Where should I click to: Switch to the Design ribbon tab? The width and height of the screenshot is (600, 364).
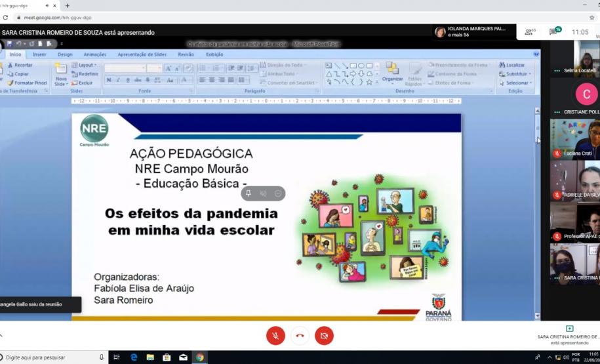[x=65, y=54]
